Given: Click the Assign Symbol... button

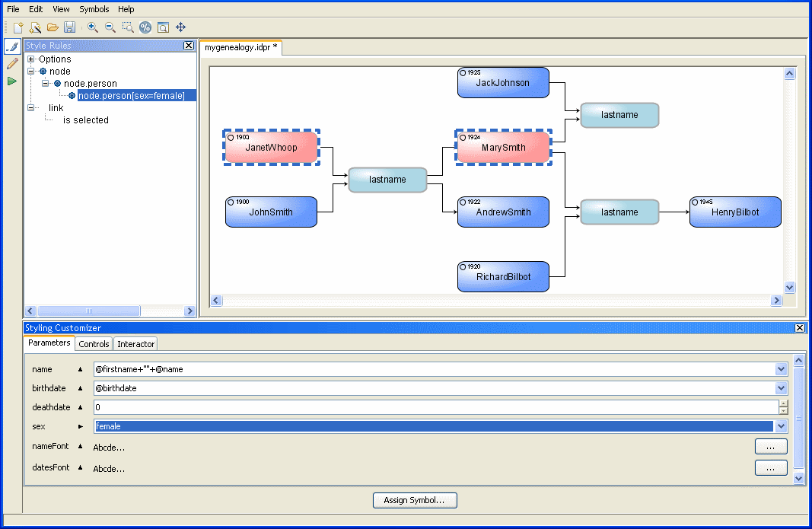Looking at the screenshot, I should [415, 500].
